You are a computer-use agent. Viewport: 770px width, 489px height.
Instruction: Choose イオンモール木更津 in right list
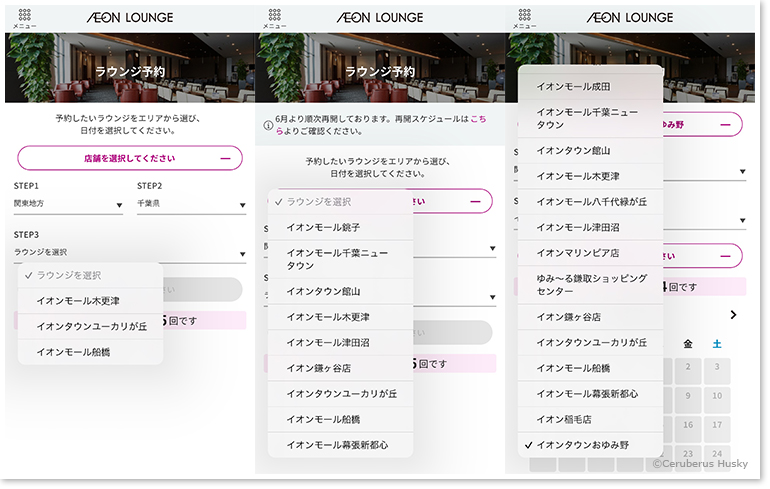coord(590,176)
